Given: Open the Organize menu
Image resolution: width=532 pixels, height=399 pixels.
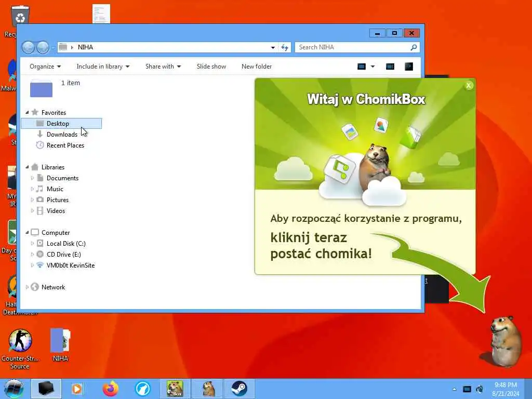Looking at the screenshot, I should [x=45, y=66].
